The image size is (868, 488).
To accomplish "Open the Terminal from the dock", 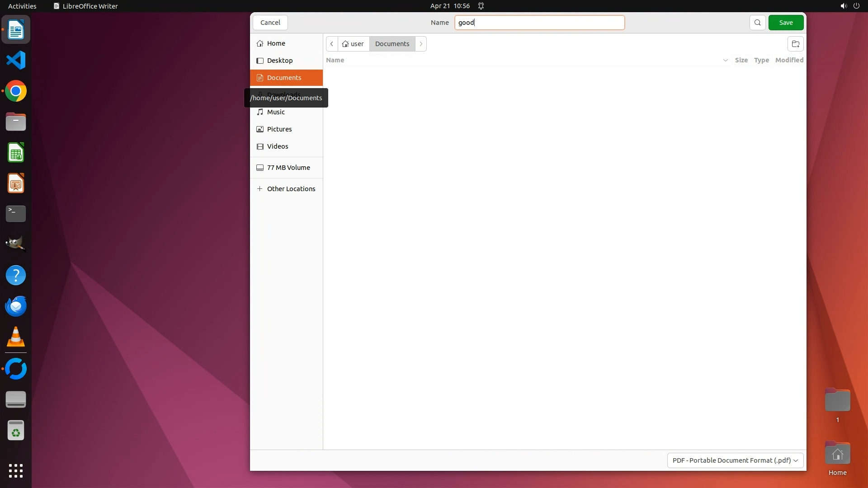I will point(16,214).
